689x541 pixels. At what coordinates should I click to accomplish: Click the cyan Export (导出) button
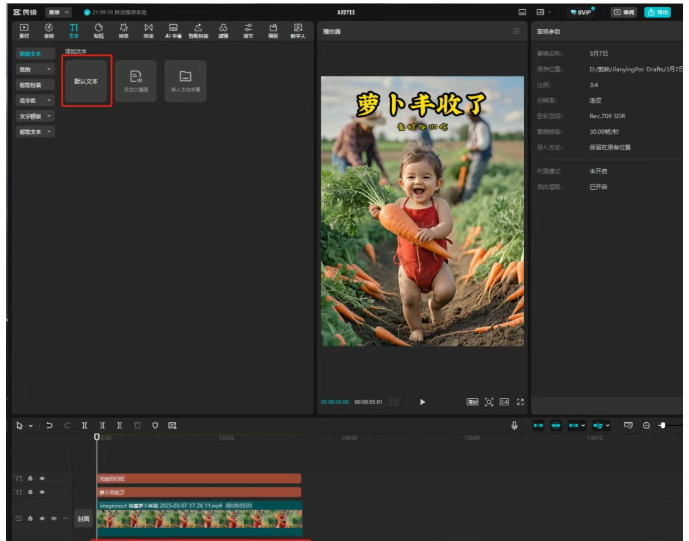(x=657, y=12)
